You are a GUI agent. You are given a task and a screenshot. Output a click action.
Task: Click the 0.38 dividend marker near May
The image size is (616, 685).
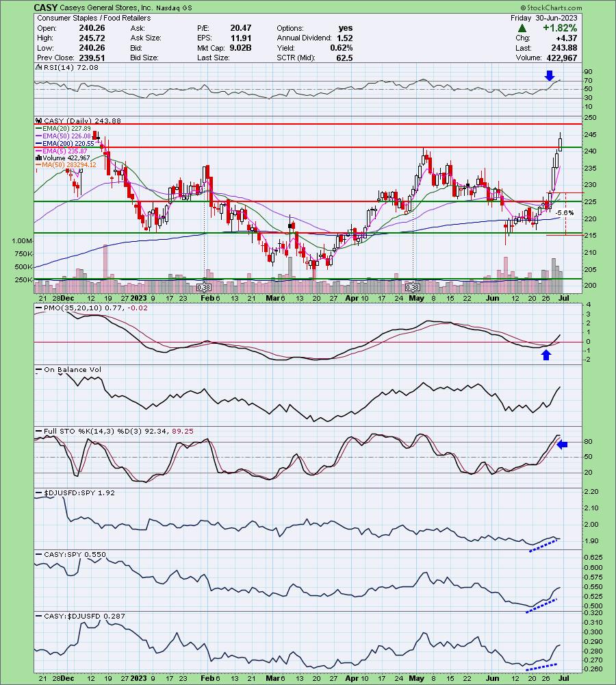click(412, 288)
